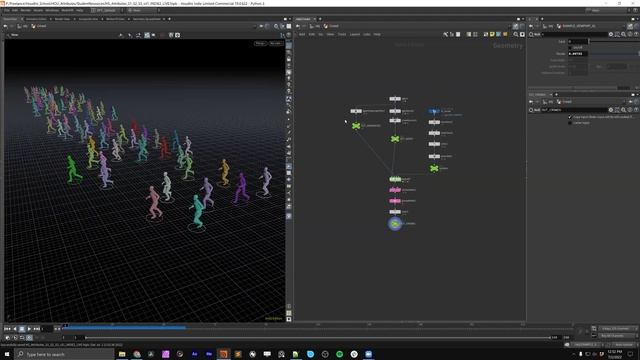Click the help icon in upper parameter pane
This screenshot has height=360, width=640.
pos(637,34)
